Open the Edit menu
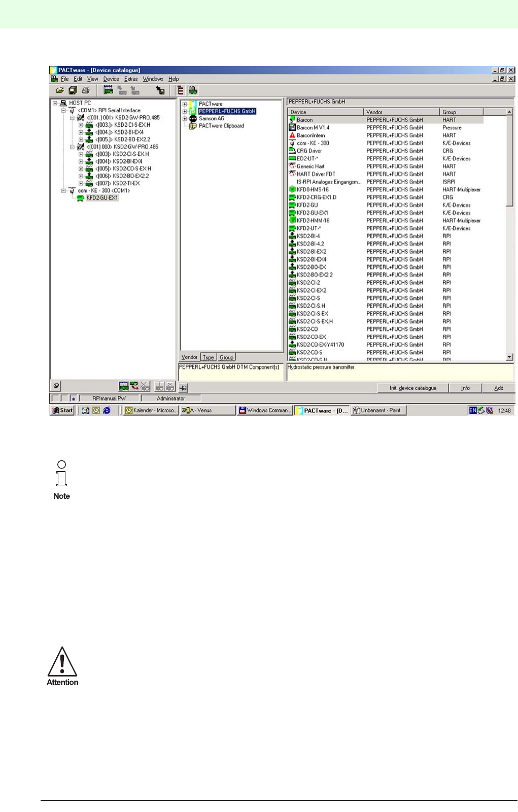This screenshot has height=812, width=518. tap(78, 79)
